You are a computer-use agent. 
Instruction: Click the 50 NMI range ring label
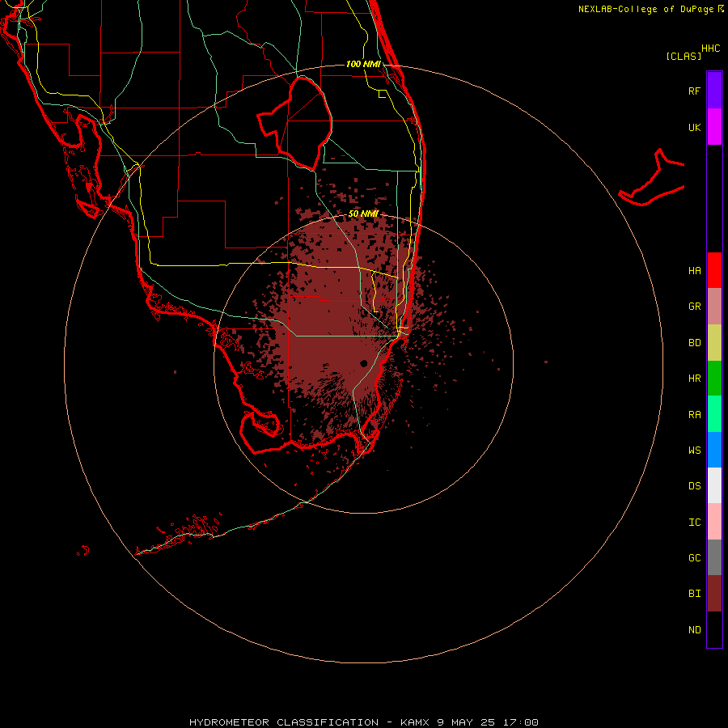pos(363,214)
